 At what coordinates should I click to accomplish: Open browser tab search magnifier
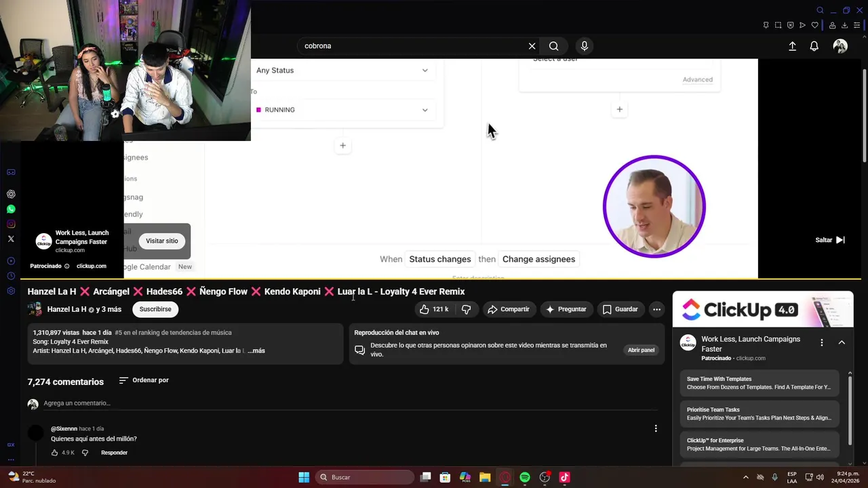coord(821,10)
